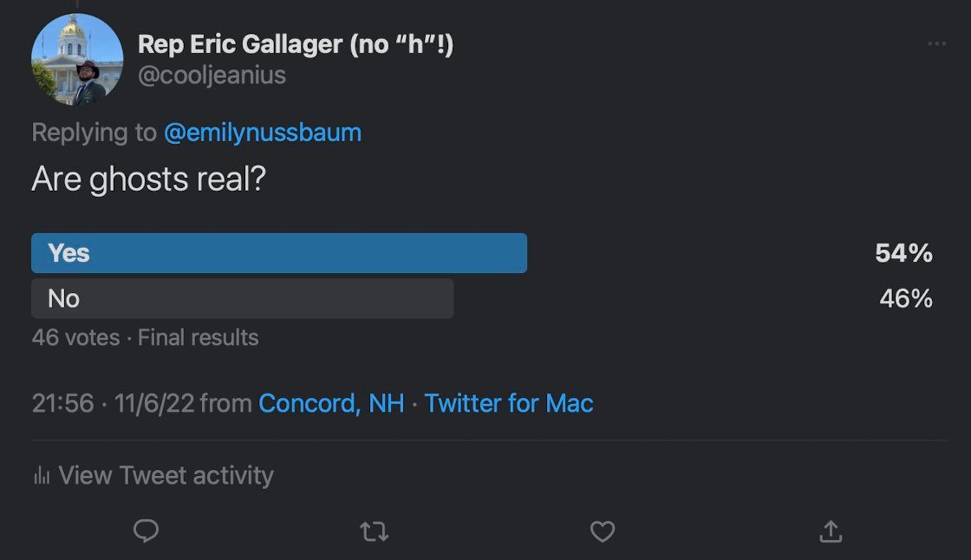Click the @cooljeanius handle
The height and width of the screenshot is (560, 971).
click(212, 75)
